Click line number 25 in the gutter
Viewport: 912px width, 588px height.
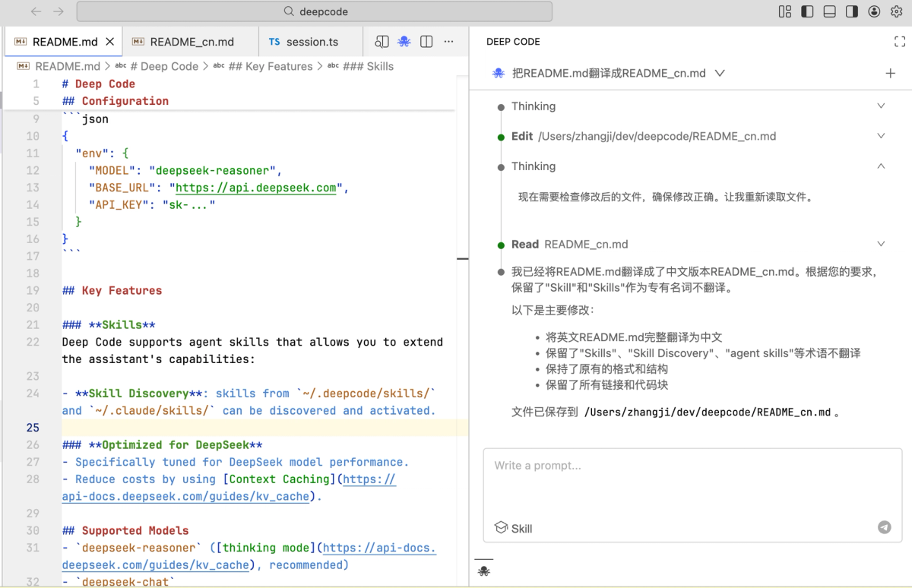pyautogui.click(x=33, y=428)
